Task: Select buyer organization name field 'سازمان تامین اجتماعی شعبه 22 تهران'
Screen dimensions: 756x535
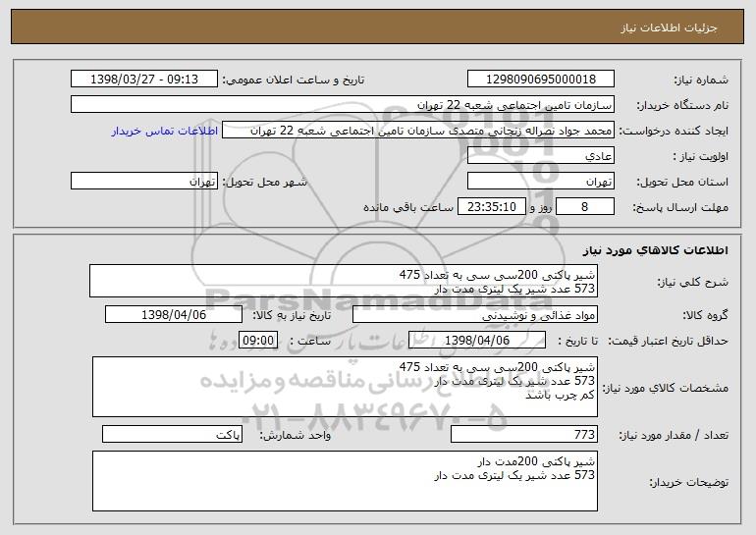Action: point(343,105)
